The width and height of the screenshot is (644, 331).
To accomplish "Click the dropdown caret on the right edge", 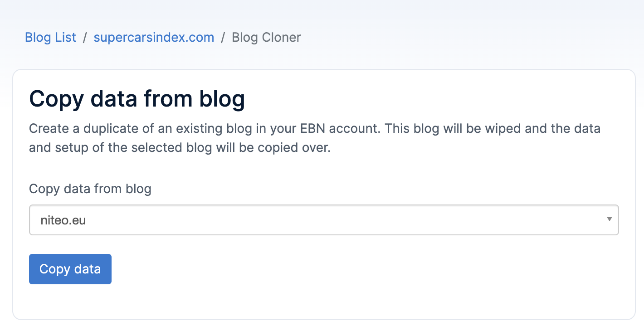I will click(610, 219).
